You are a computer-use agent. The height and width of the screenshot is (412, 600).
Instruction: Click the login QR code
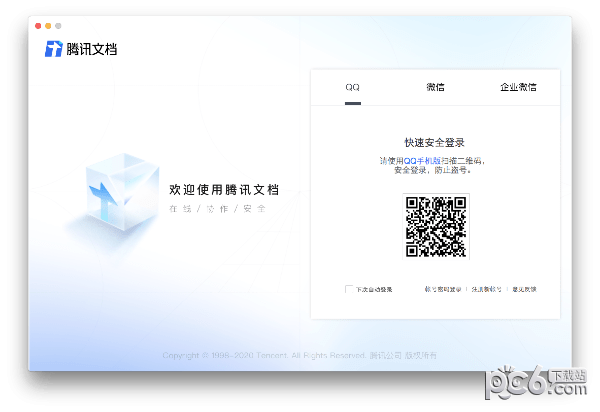pyautogui.click(x=436, y=226)
